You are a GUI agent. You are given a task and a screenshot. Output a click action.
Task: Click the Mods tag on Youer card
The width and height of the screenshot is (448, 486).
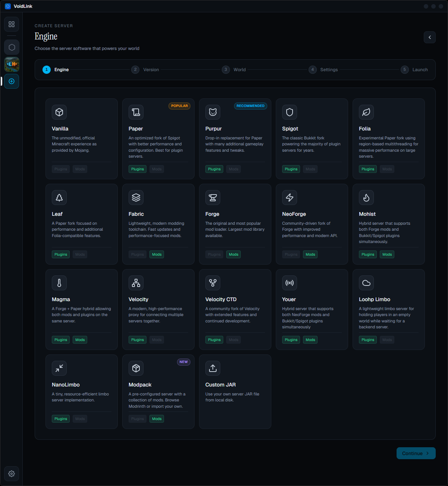pos(310,340)
